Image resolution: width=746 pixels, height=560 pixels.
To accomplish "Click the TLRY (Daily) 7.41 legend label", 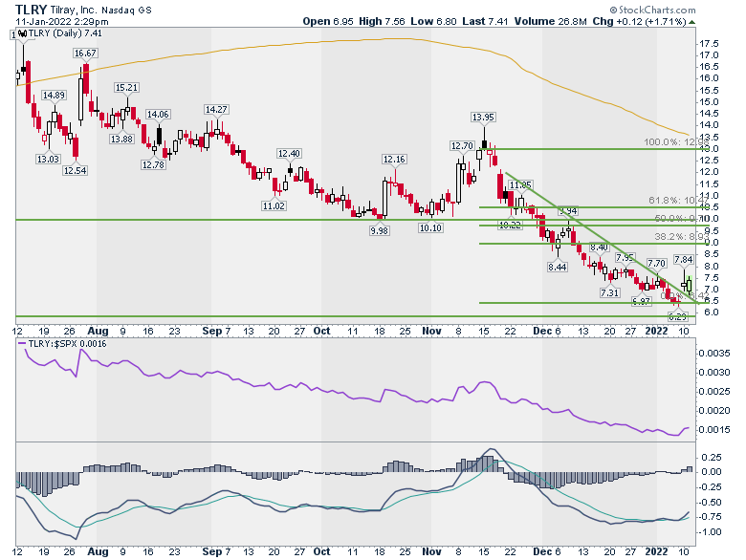I will [x=65, y=33].
